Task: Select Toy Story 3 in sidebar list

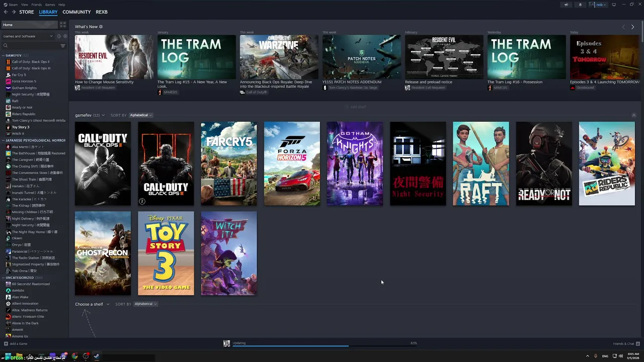Action: [21, 127]
